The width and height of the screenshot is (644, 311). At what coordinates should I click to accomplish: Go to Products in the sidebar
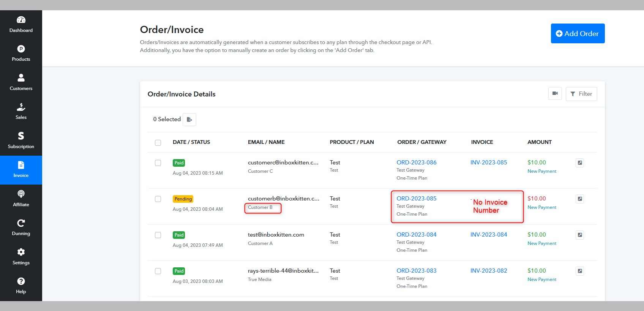point(21,54)
